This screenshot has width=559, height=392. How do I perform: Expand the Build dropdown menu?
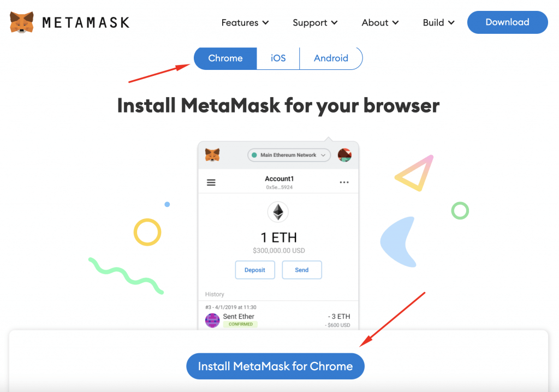point(438,22)
